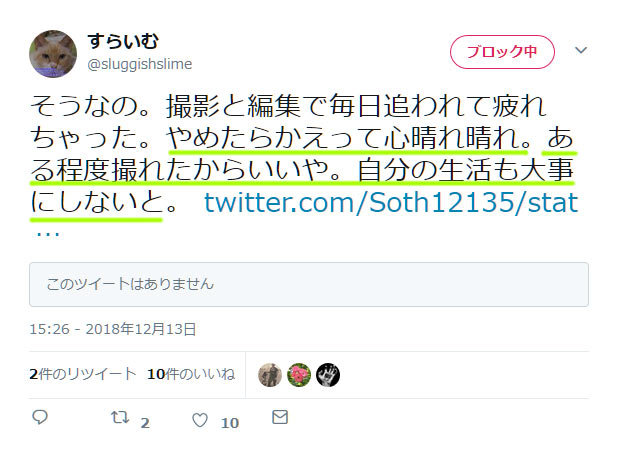This screenshot has width=622, height=452.
Task: Send via direct message envelope icon
Action: pyautogui.click(x=280, y=417)
